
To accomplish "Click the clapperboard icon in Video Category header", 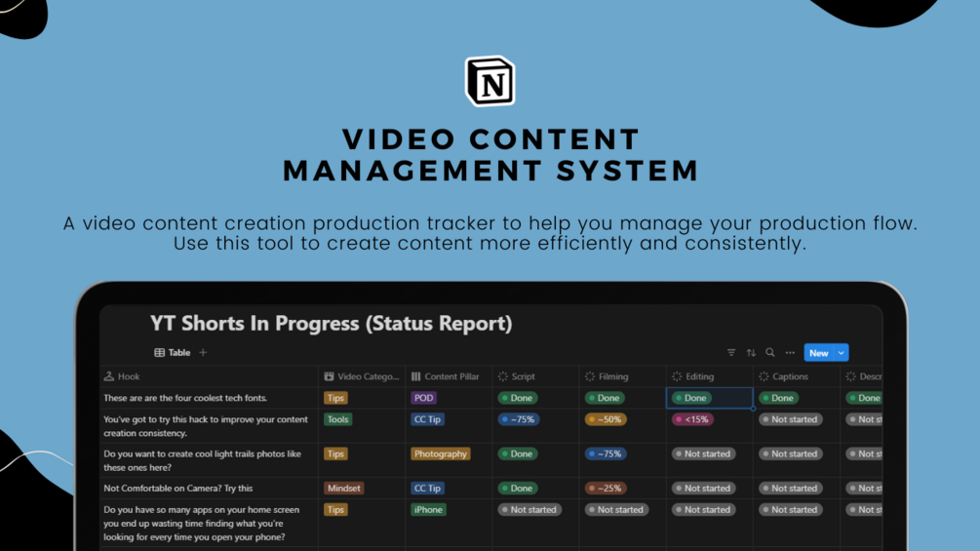I will coord(329,376).
